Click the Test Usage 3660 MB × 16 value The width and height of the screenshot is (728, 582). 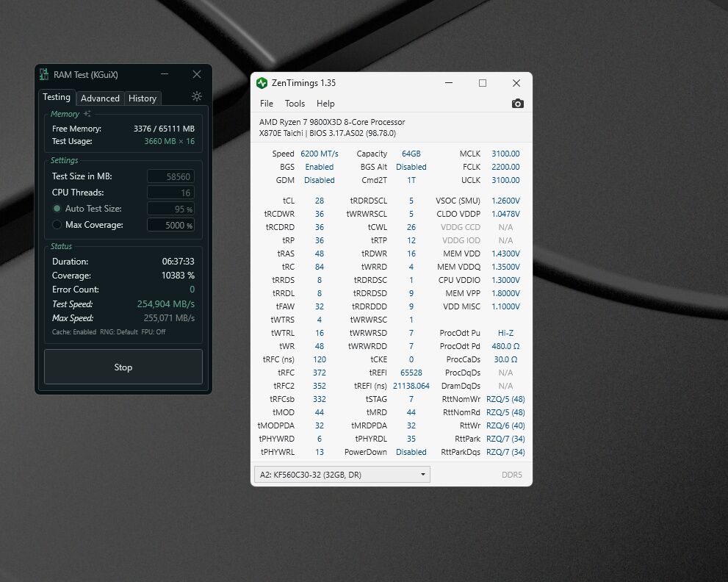click(170, 141)
